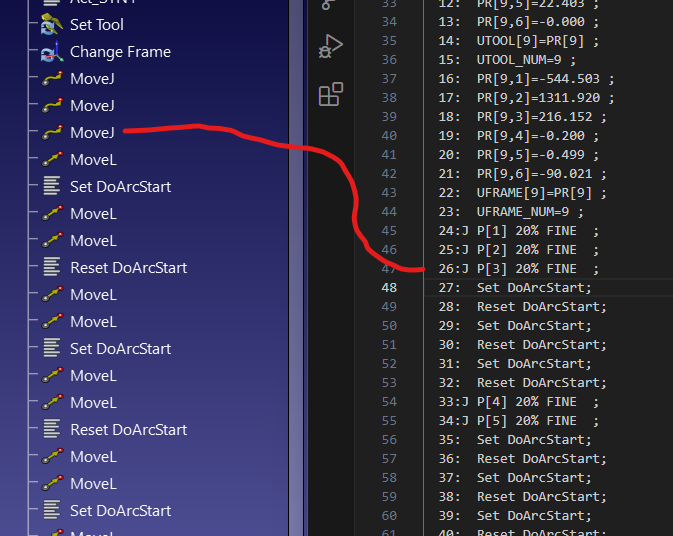Select the MoveJ item marked by red line
Image resolution: width=673 pixels, height=536 pixels.
92,133
